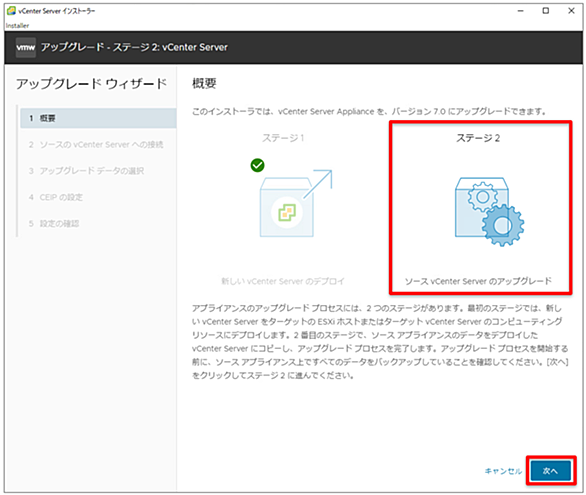This screenshot has height=495, width=586.
Task: Click the vCenter Server installer title-bar icon
Action: 11,11
